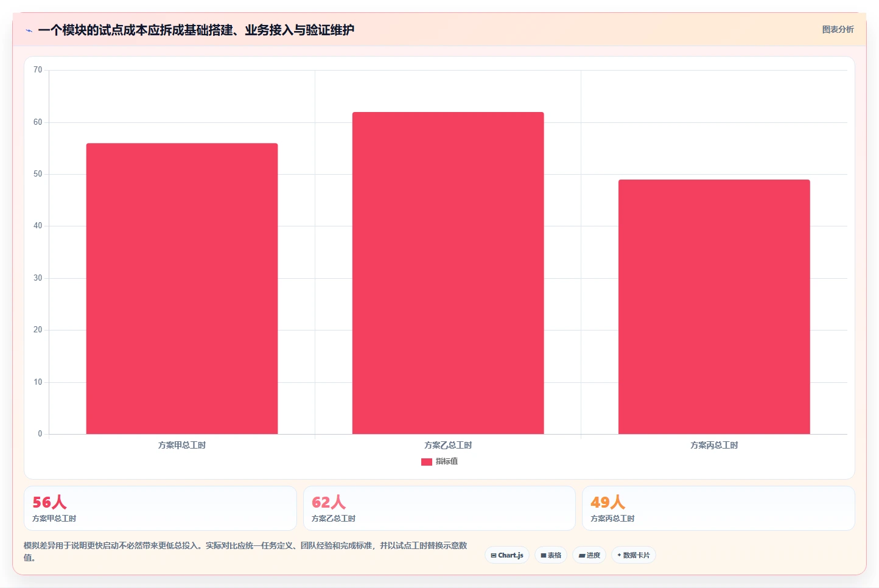Image resolution: width=879 pixels, height=588 pixels.
Task: Toggle the 指标值 legend color swatch
Action: coord(427,462)
